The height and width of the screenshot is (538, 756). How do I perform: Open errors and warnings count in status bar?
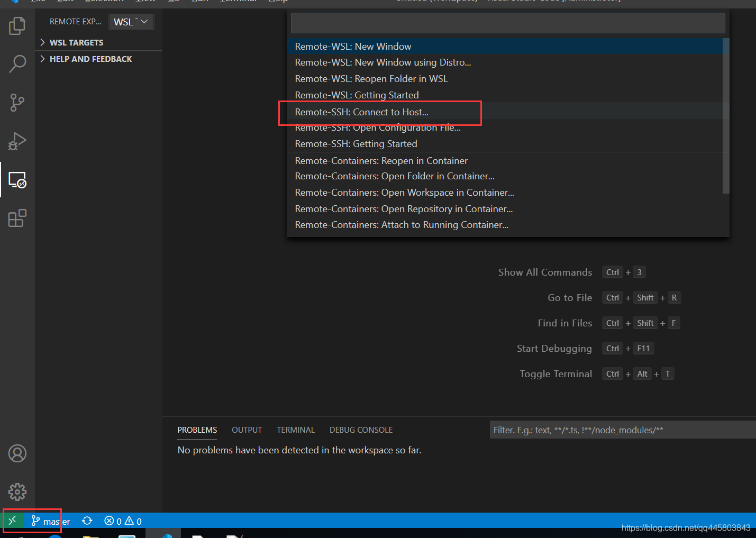123,521
